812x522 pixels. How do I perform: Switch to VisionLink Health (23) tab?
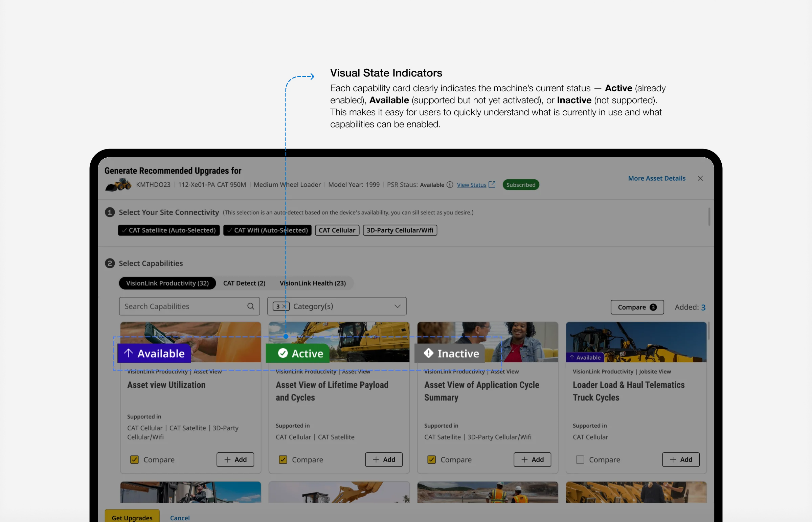[x=313, y=283]
